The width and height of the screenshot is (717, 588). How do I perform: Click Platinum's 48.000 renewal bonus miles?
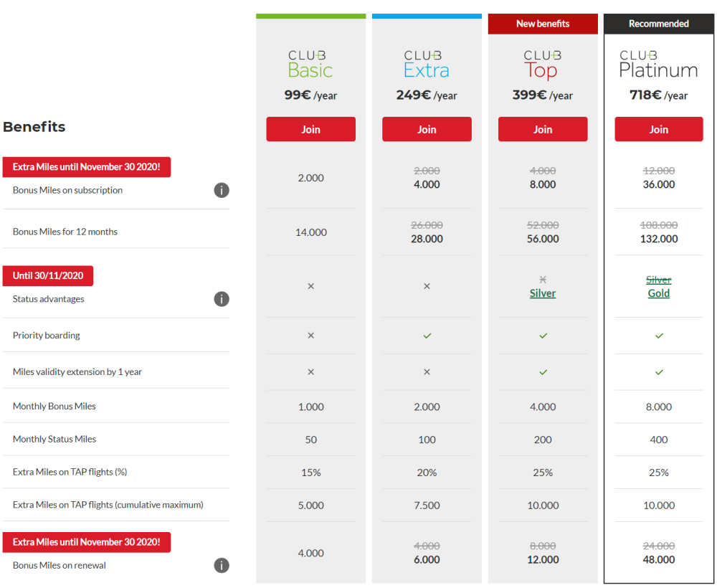659,559
